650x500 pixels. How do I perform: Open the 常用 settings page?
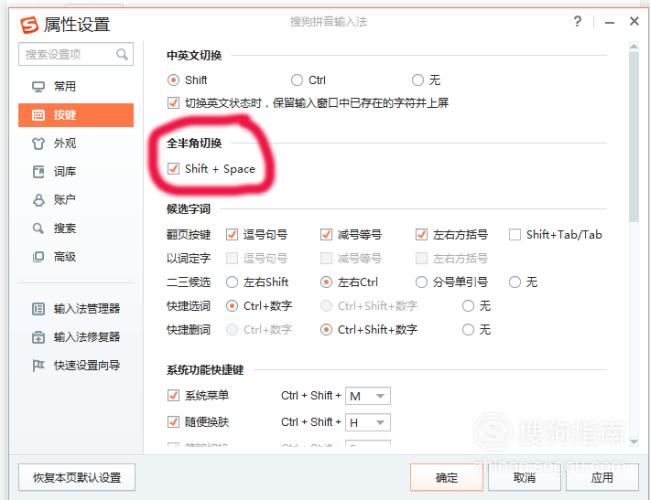(76, 87)
